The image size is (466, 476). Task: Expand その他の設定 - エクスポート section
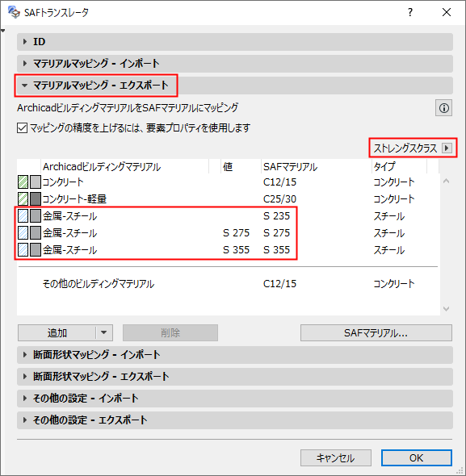tap(235, 420)
